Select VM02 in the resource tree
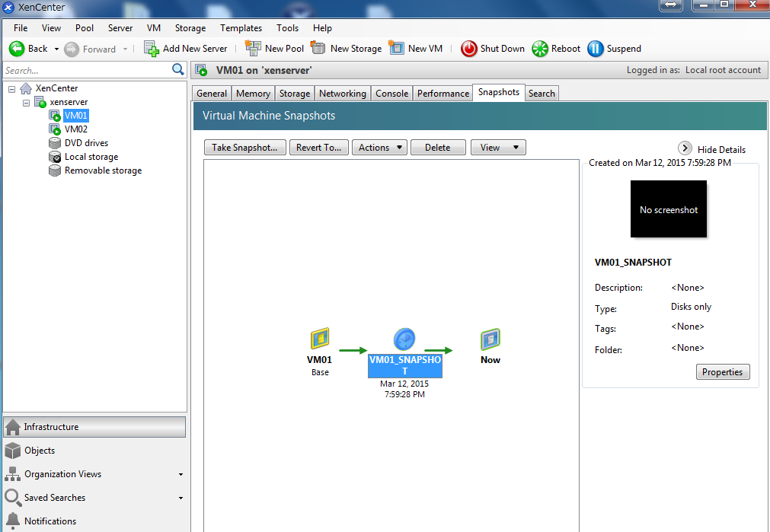 pos(76,129)
